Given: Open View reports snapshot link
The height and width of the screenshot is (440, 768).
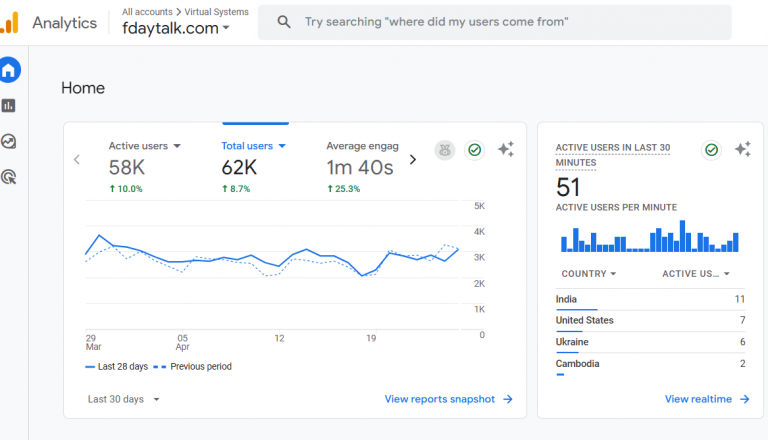Looking at the screenshot, I should tap(449, 399).
